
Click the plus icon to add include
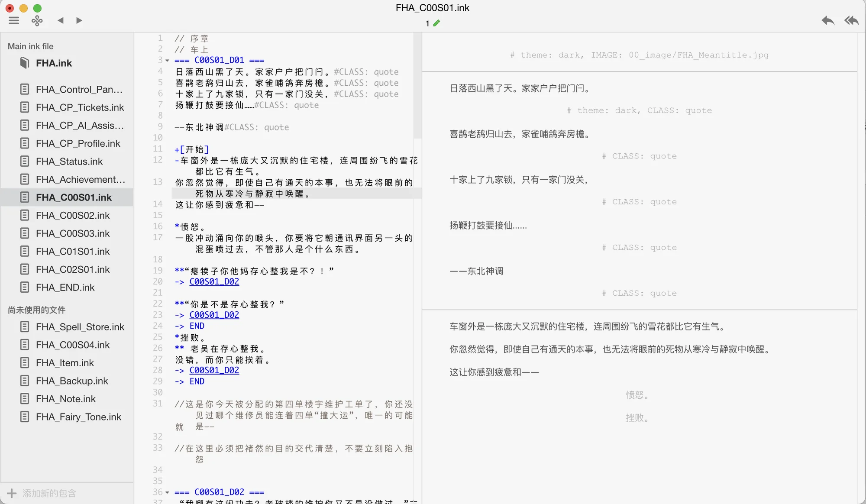[12, 493]
